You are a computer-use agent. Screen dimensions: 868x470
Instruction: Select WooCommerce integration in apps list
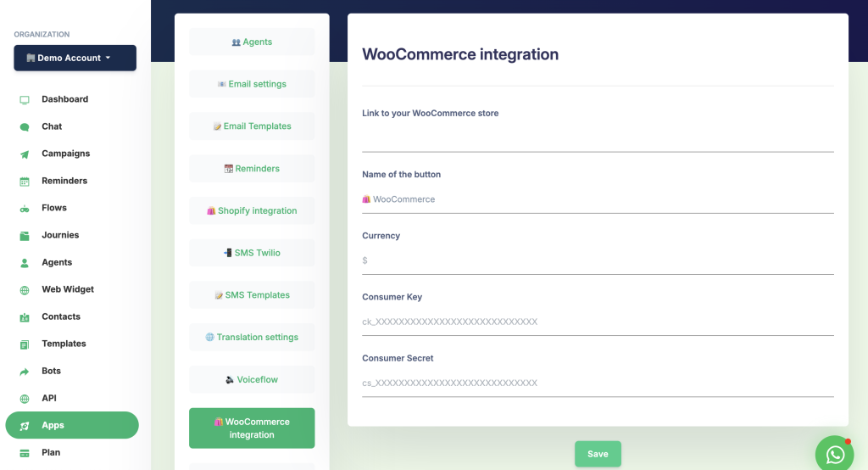coord(252,428)
